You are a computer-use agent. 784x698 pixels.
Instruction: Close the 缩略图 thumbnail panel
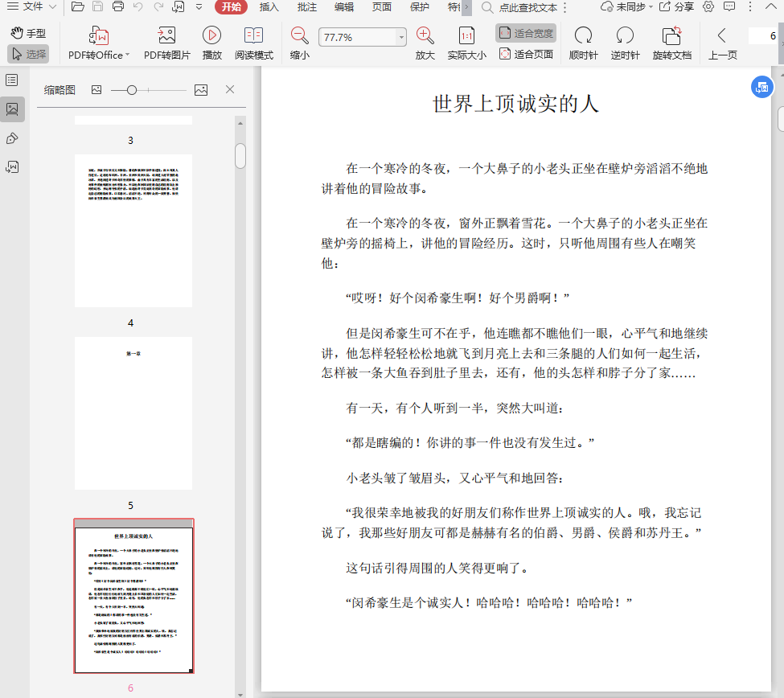[230, 89]
